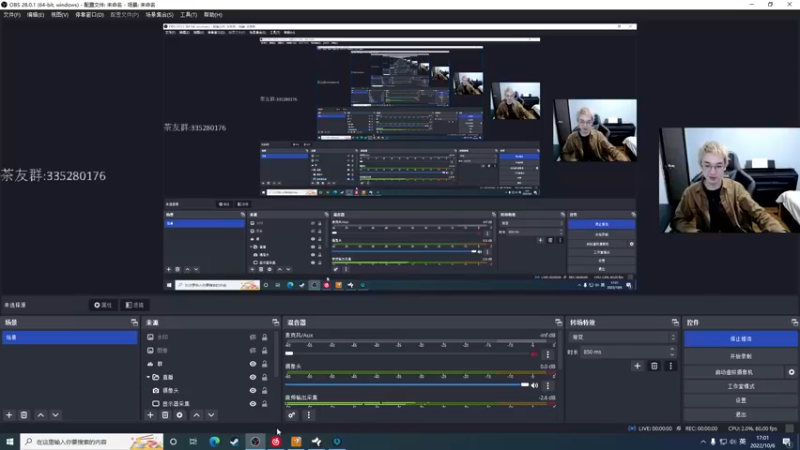The image size is (800, 450).
Task: Adjust the 麦克风/Aux volume slider handle
Action: tap(289, 354)
